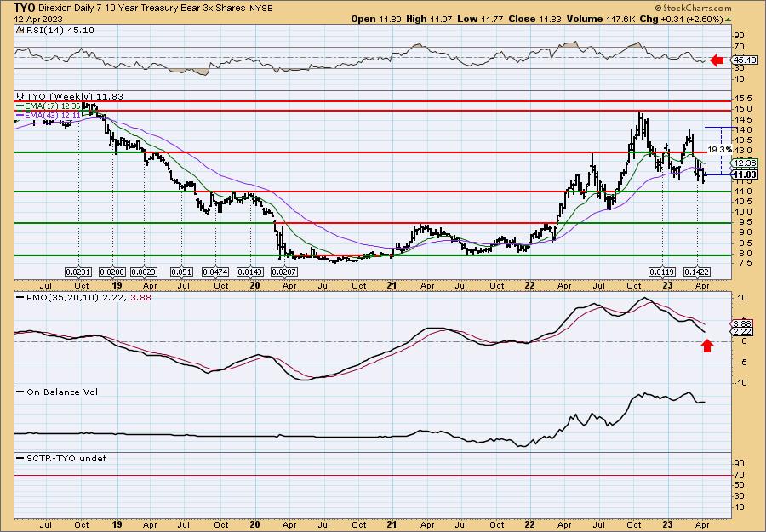Click the bar icon beside TYO (Weekly)
Screen dimensions: 766x532
20,96
